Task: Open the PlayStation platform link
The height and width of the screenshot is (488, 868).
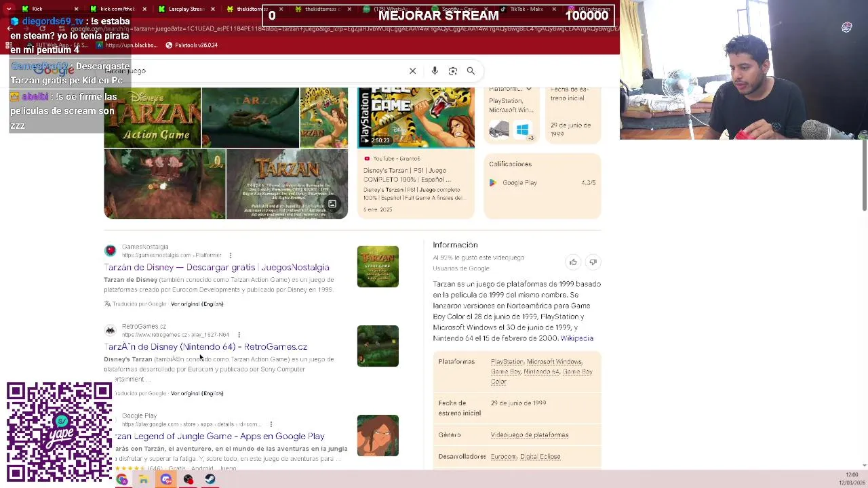Action: [507, 362]
